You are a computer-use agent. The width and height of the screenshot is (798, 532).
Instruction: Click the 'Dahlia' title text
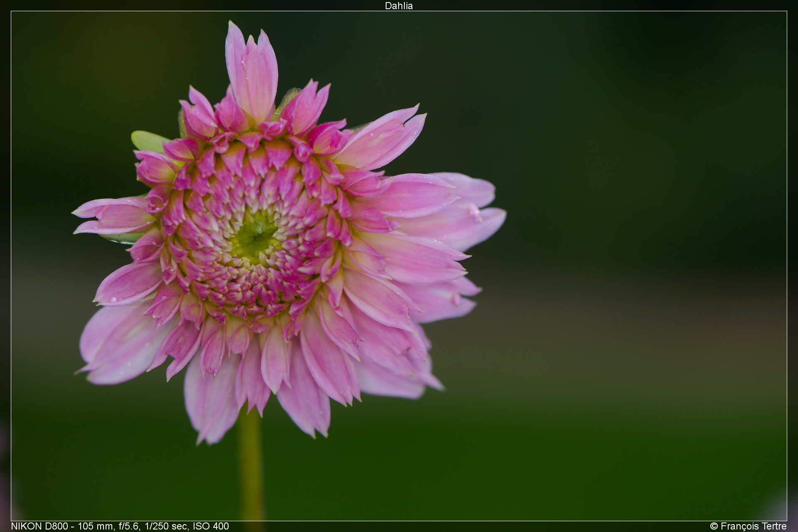tap(399, 6)
